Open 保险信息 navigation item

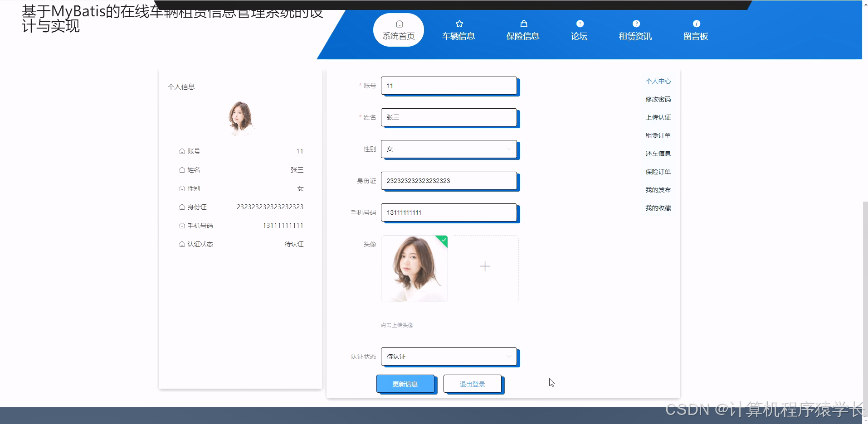(523, 30)
